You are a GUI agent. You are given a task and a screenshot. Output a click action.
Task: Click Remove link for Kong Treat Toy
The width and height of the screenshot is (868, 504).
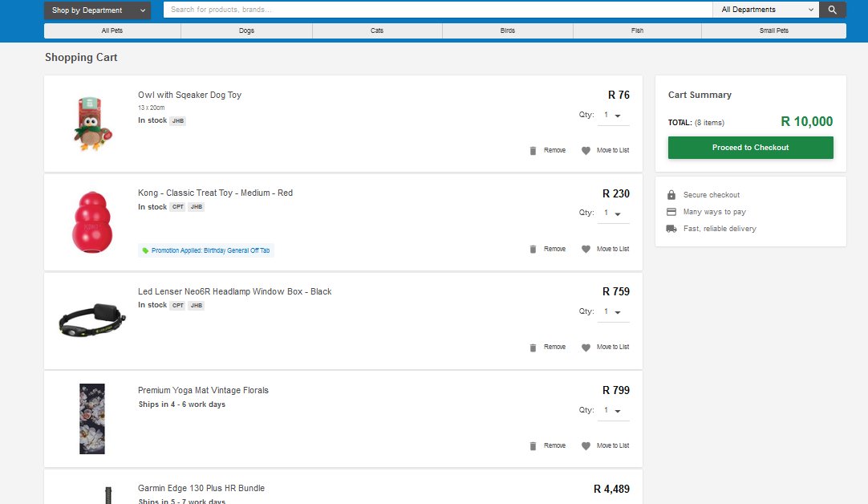click(x=554, y=249)
